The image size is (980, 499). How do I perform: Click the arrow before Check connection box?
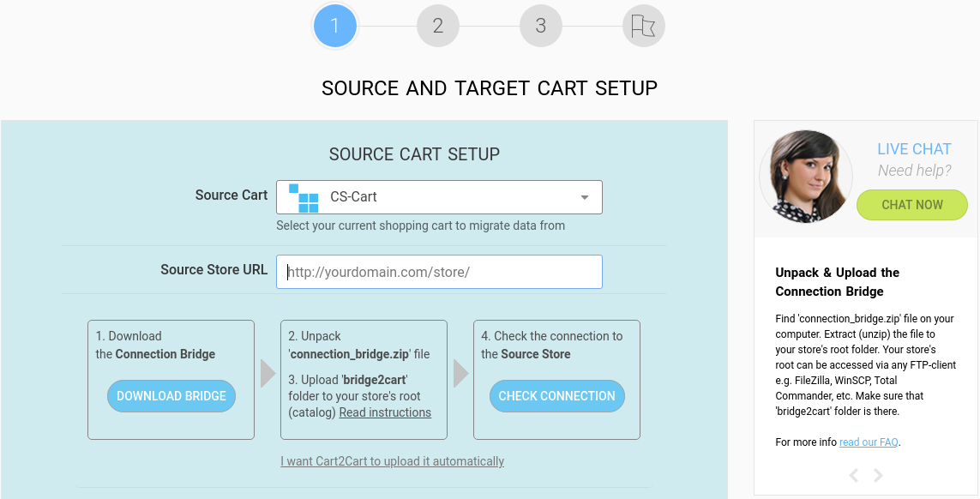[461, 373]
